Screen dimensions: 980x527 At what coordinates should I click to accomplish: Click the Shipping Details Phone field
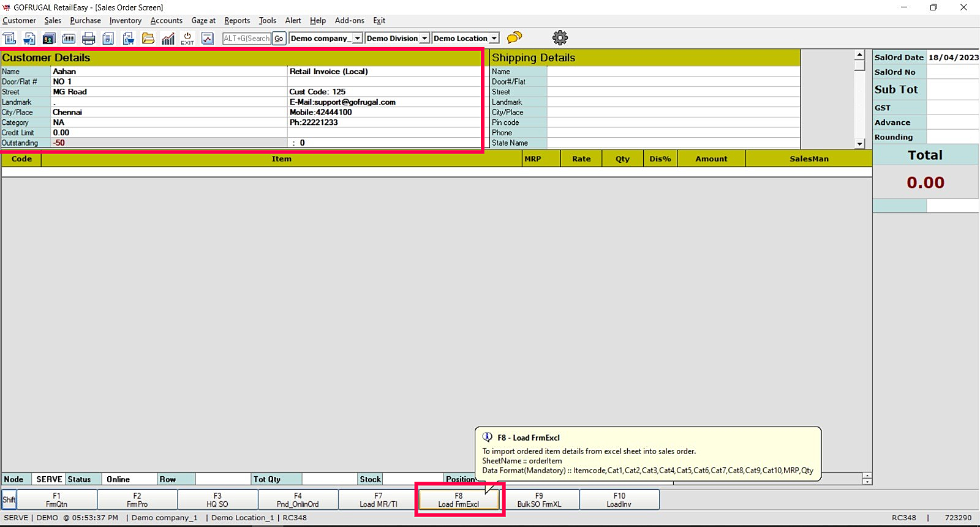(x=673, y=133)
